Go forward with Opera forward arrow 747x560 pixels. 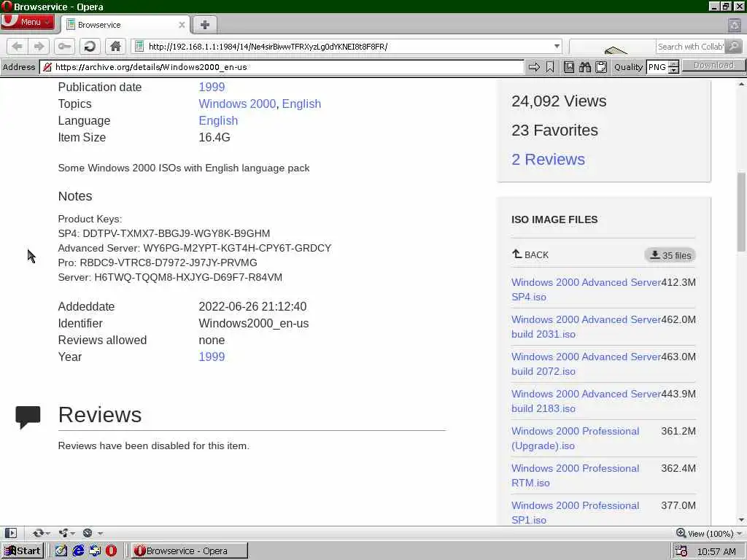coord(39,46)
